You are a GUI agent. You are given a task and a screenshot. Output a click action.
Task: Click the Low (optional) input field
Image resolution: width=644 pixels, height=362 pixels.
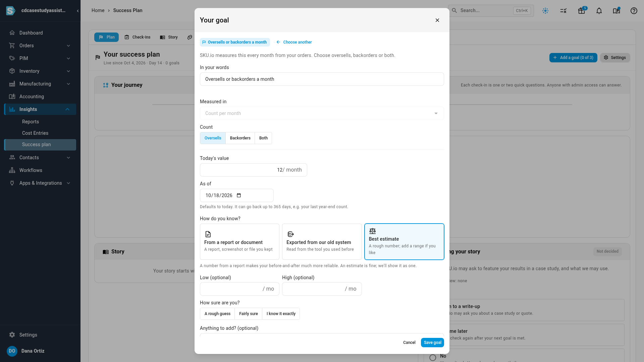(x=239, y=289)
